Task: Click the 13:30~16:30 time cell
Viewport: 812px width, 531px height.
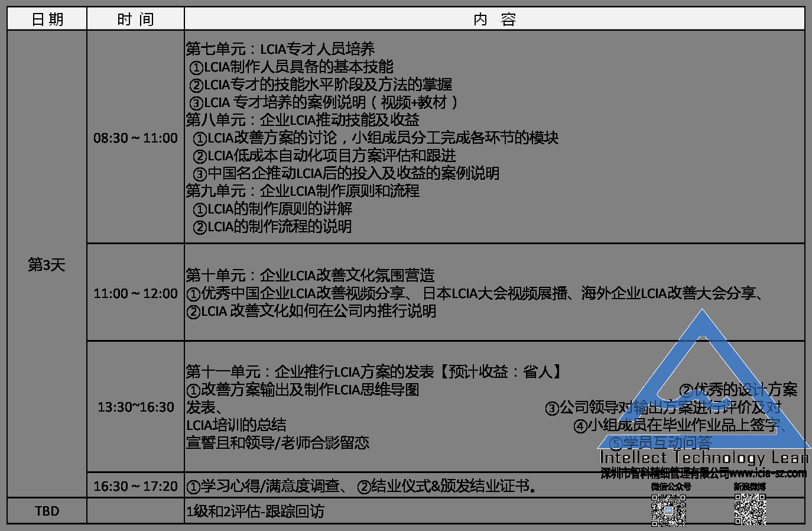Action: point(135,407)
